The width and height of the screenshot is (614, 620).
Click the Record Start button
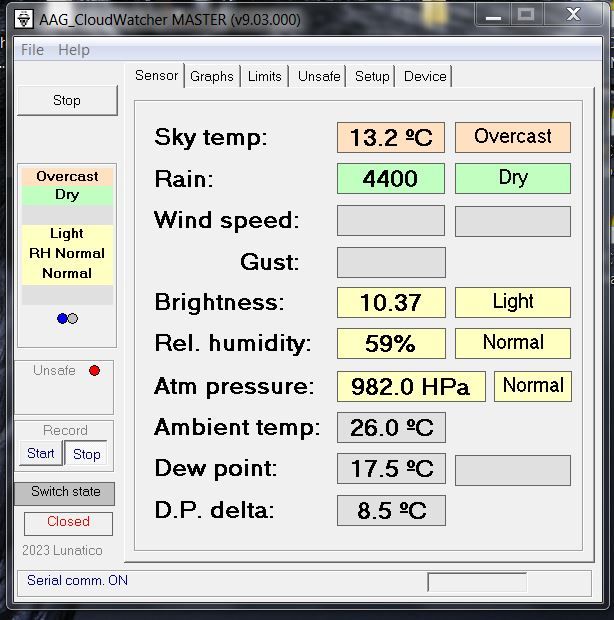click(x=41, y=453)
